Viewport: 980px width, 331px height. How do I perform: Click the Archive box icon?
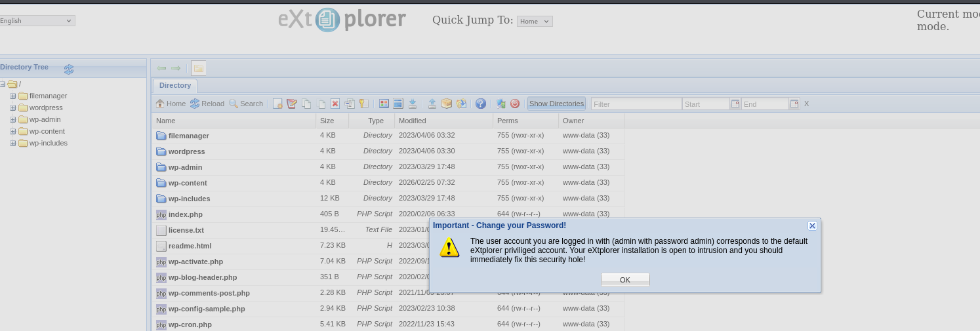coord(447,104)
